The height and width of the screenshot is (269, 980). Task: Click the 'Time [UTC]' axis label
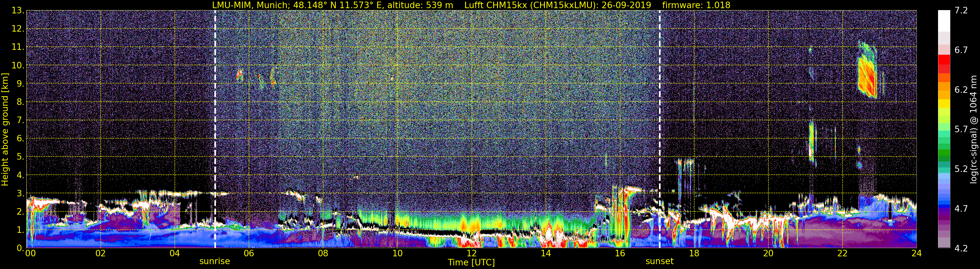click(x=471, y=262)
